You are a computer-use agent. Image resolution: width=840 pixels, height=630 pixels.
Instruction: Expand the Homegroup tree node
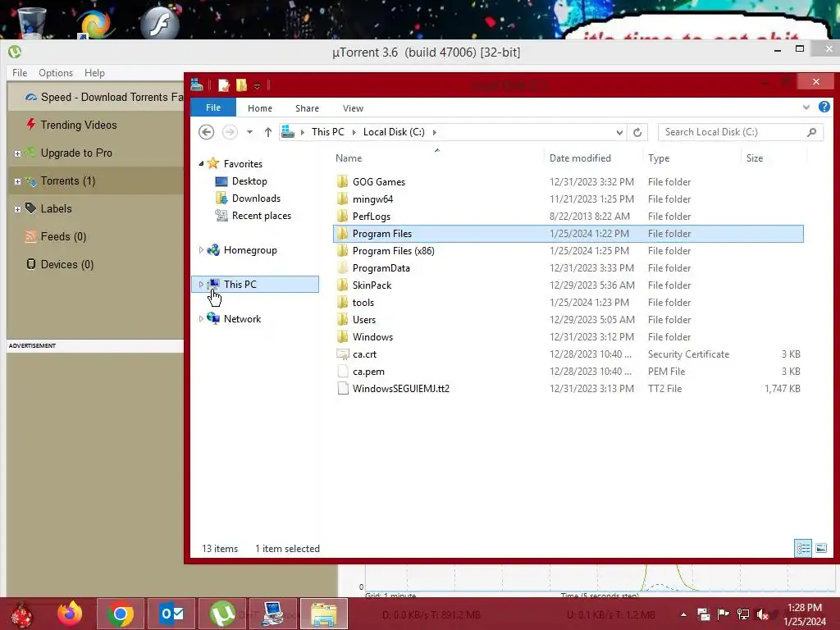click(x=202, y=249)
